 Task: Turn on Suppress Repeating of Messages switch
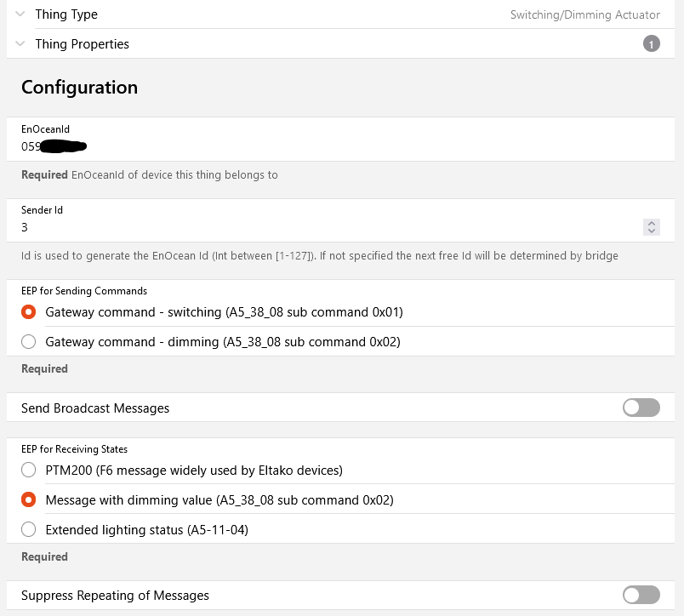[x=641, y=595]
